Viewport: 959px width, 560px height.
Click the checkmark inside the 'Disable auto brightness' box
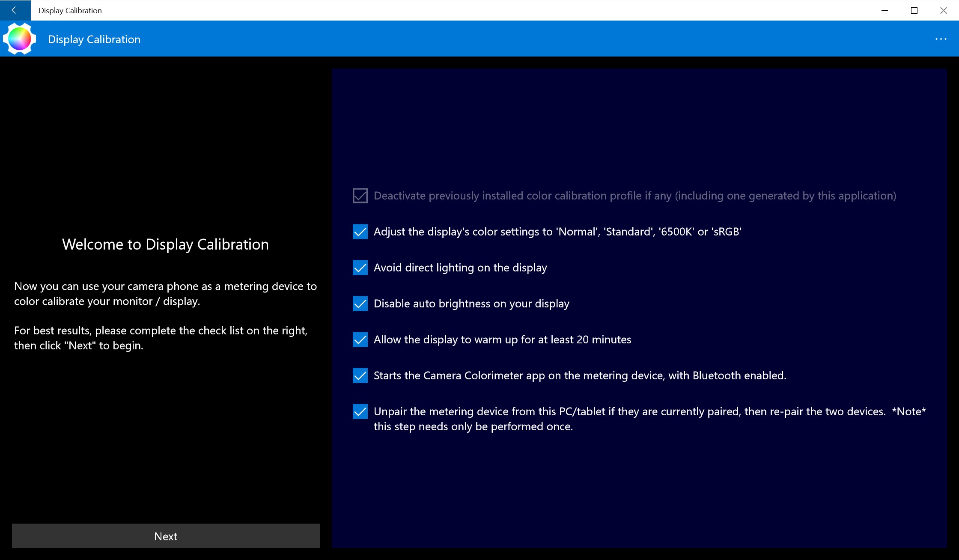coord(360,304)
